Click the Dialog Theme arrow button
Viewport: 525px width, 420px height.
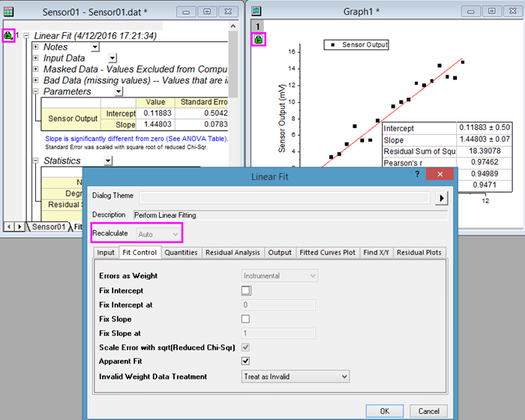coord(442,197)
